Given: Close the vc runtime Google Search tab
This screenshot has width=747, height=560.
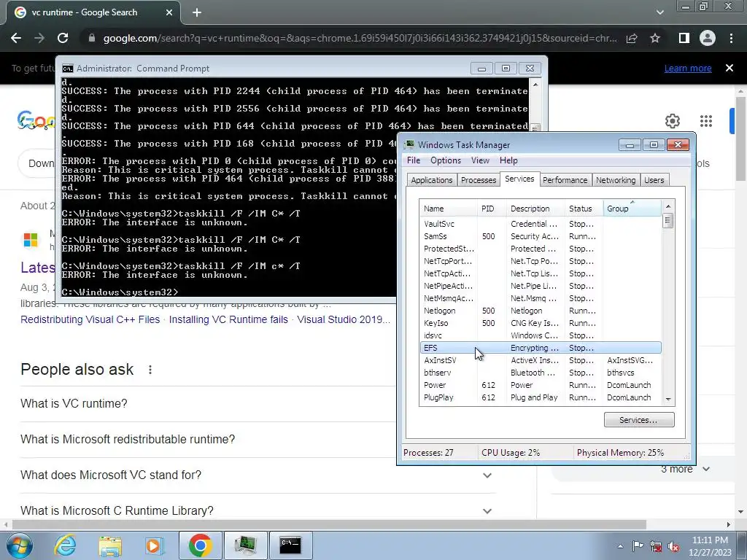Looking at the screenshot, I should point(169,12).
